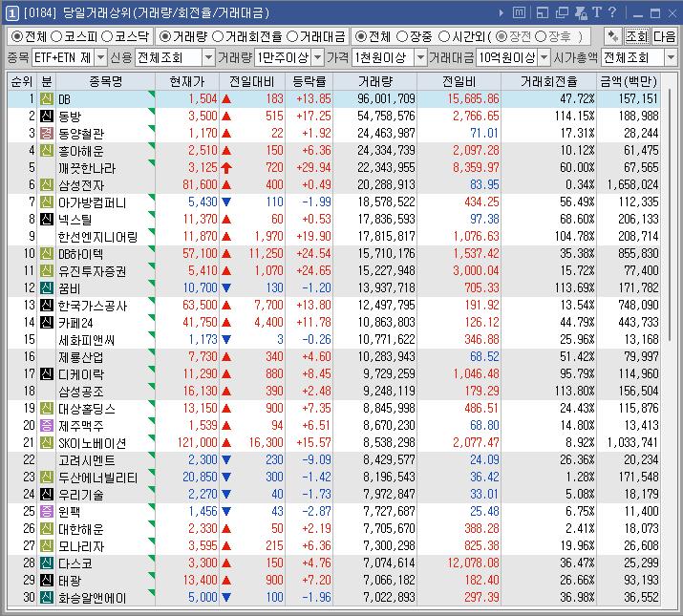The height and width of the screenshot is (616, 683).
Task: Sort by the 등락률 column header
Action: (x=309, y=81)
